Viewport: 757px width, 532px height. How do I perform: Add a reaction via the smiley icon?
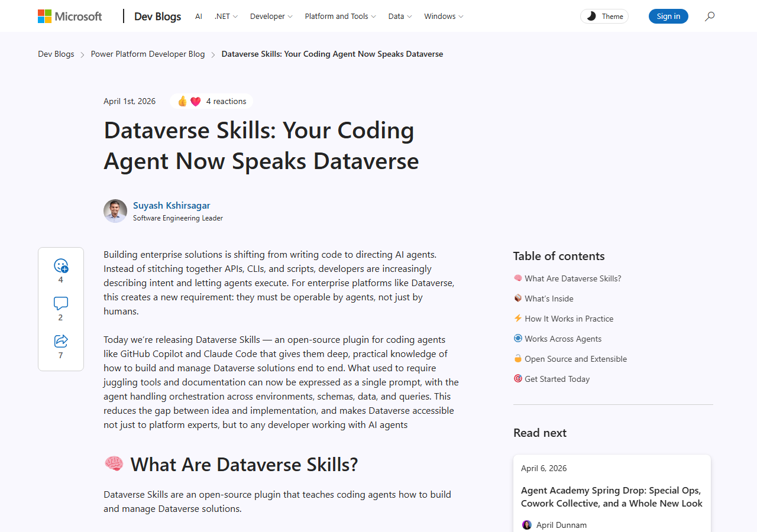tap(61, 266)
